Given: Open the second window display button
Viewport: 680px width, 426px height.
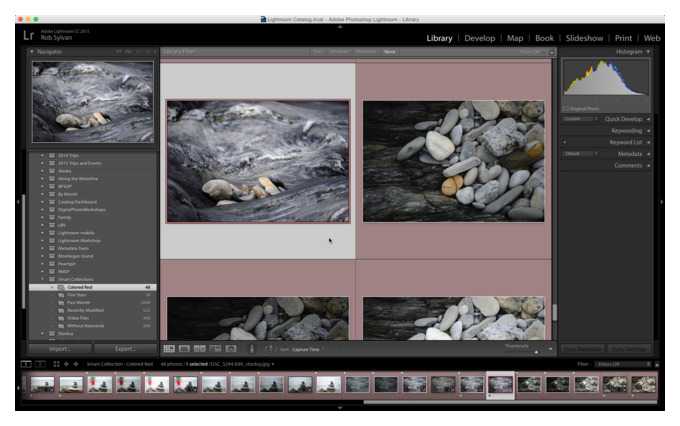Looking at the screenshot, I should pos(40,364).
